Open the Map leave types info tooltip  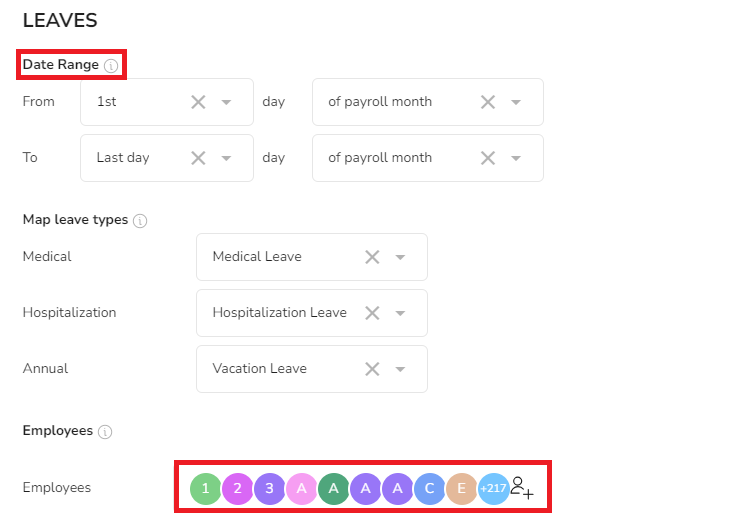pyautogui.click(x=140, y=221)
